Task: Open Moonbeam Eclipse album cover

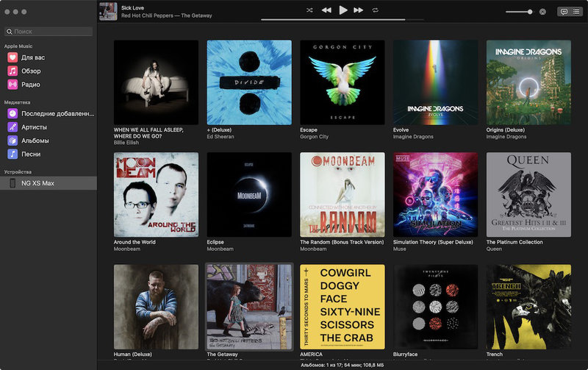Action: (249, 194)
